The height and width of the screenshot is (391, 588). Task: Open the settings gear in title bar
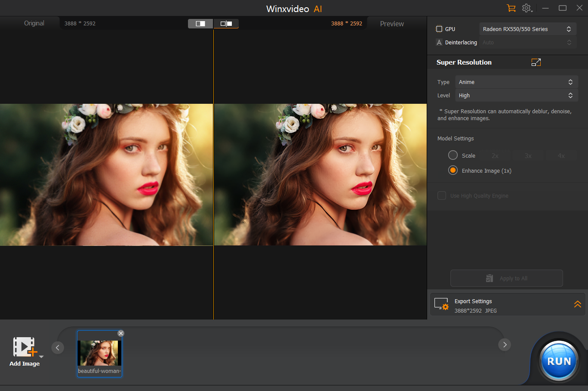click(526, 8)
